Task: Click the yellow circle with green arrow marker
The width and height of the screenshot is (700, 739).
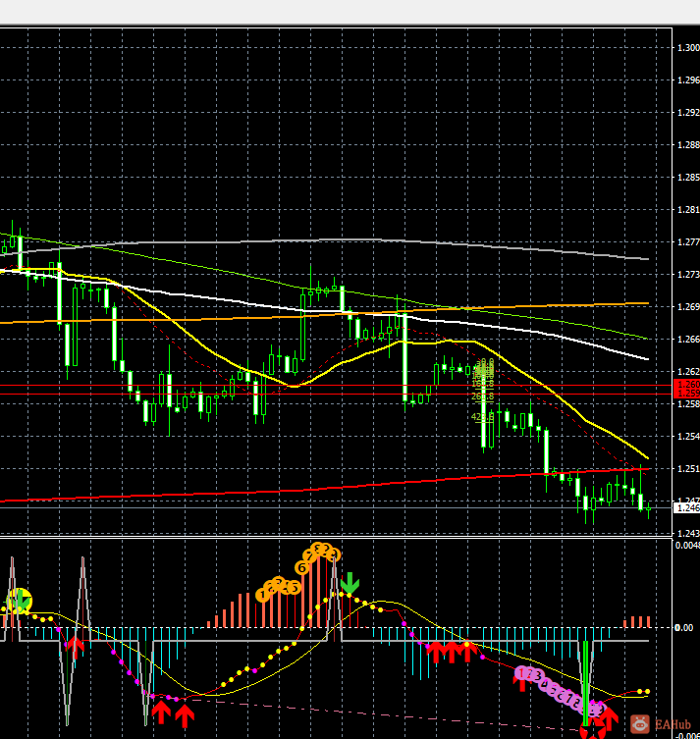Action: click(x=19, y=601)
